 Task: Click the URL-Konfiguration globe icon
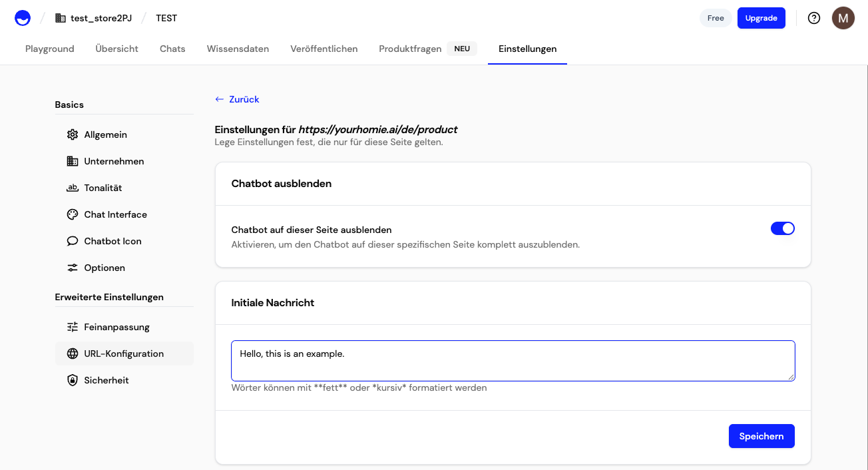pos(73,353)
